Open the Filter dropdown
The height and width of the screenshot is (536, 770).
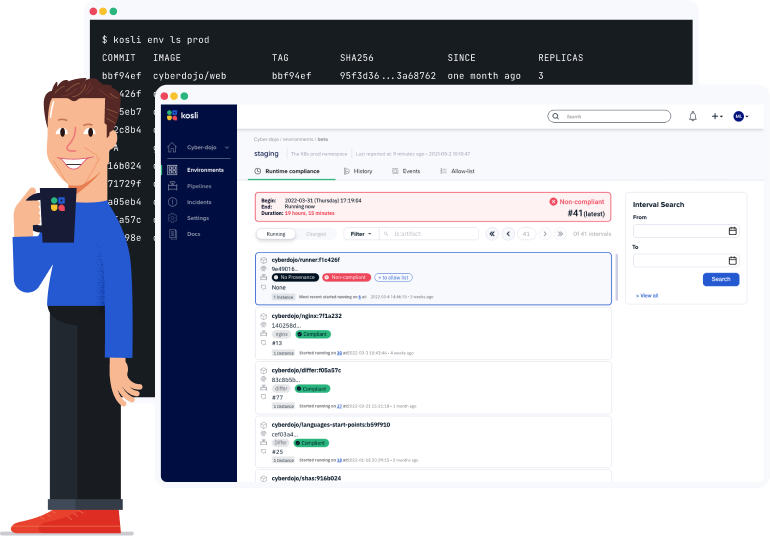point(361,234)
